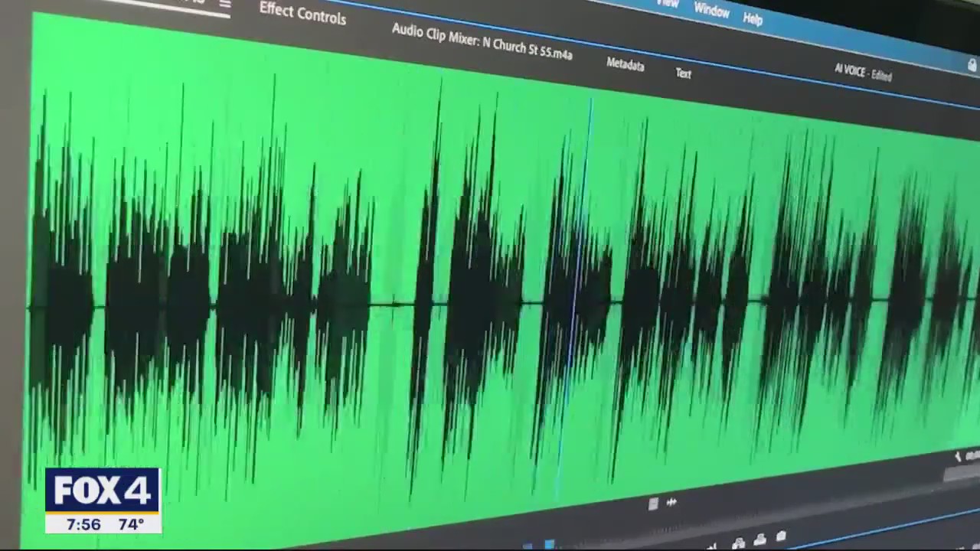The height and width of the screenshot is (551, 980).
Task: Switch to the Text tab
Action: pyautogui.click(x=683, y=73)
